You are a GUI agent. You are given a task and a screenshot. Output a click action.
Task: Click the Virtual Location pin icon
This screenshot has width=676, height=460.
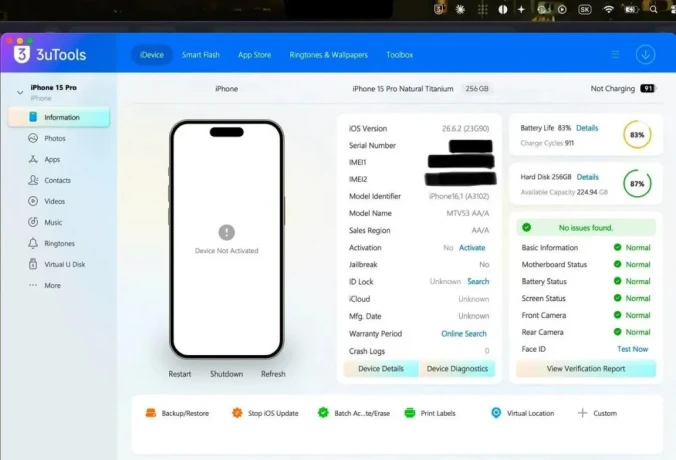coord(496,413)
